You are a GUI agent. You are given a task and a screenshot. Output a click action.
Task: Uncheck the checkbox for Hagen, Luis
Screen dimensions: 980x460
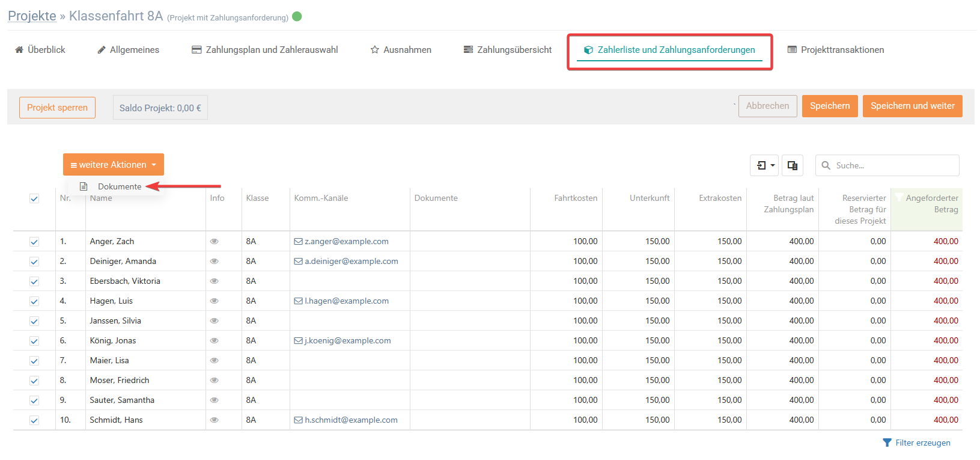point(34,301)
